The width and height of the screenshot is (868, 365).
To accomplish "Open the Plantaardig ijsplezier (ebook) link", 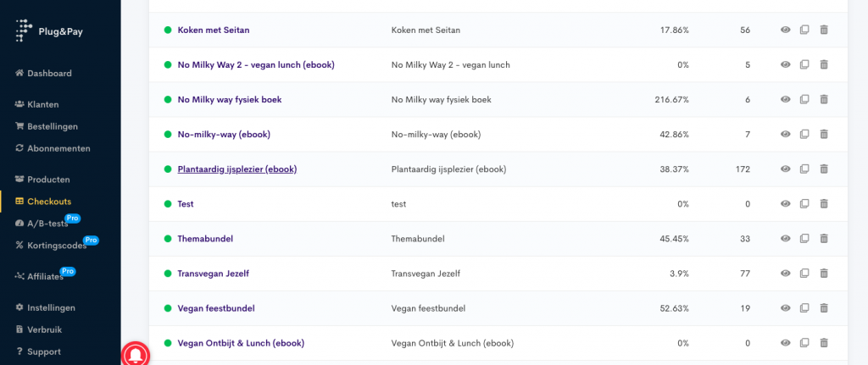I will [236, 169].
